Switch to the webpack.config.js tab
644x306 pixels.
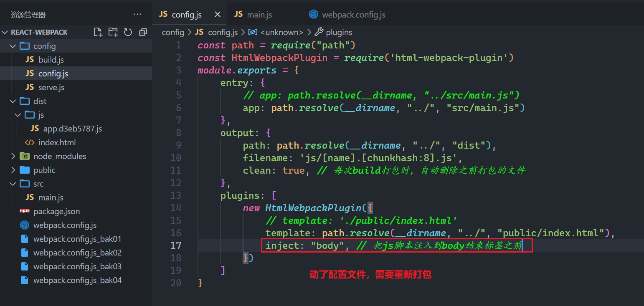click(x=352, y=15)
